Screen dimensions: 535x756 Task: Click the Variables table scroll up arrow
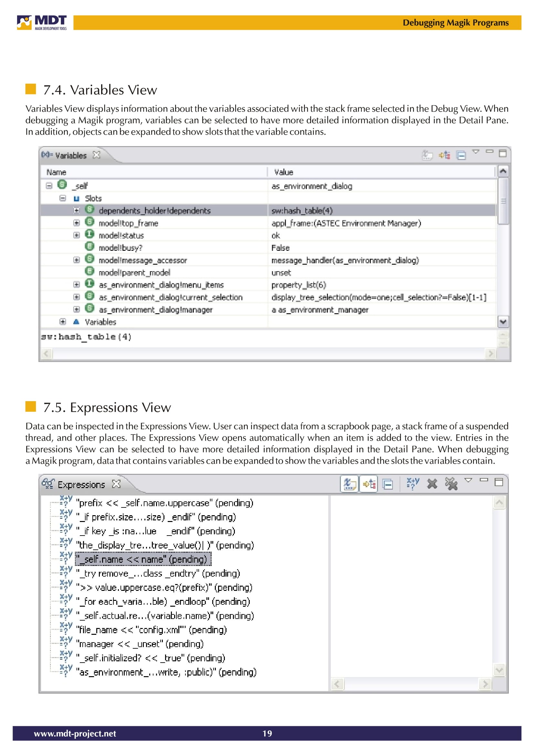tap(503, 171)
